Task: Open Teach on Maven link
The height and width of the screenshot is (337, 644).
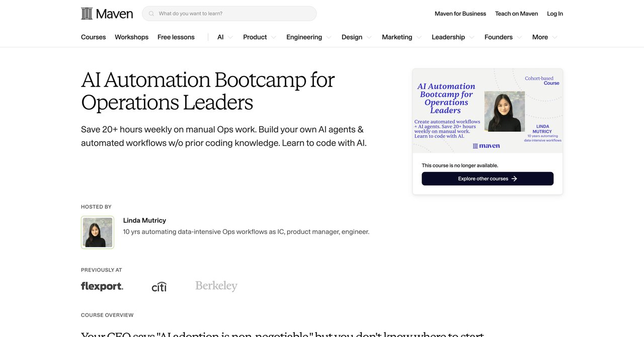Action: click(517, 14)
